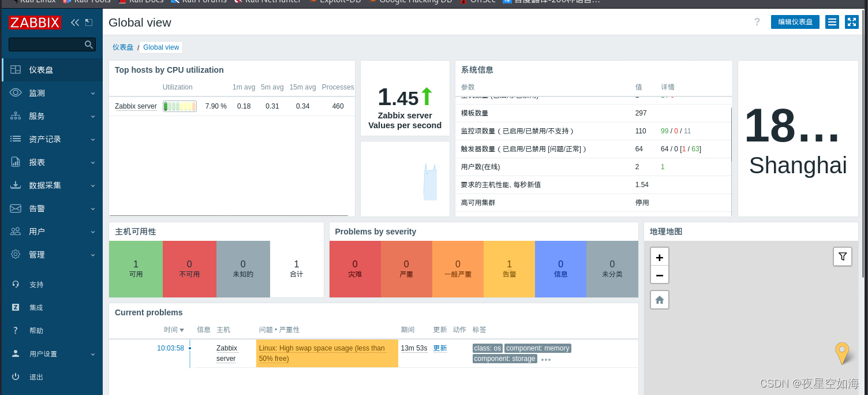The width and height of the screenshot is (868, 395).
Task: Click the Global view breadcrumb
Action: pyautogui.click(x=161, y=47)
